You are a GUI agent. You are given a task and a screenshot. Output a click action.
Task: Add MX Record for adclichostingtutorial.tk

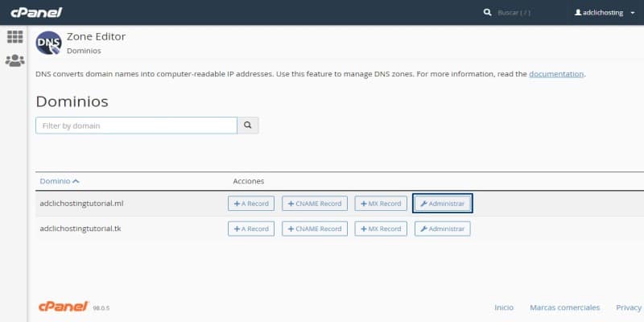click(381, 229)
